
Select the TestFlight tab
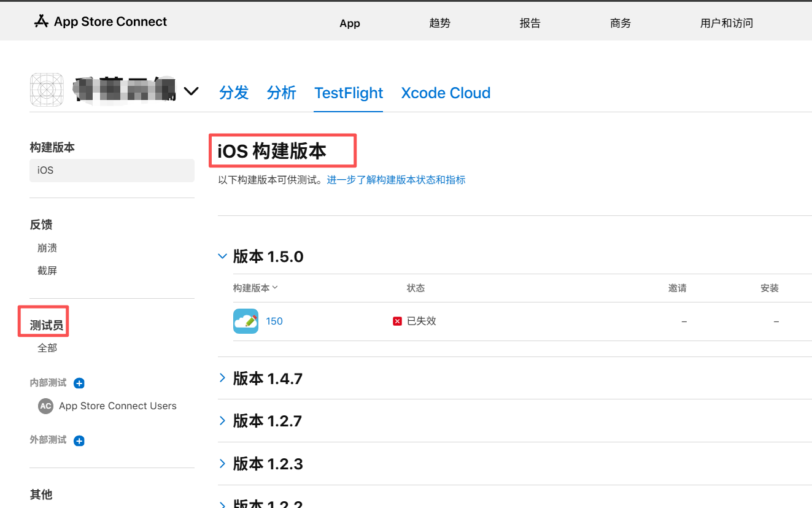click(x=349, y=93)
